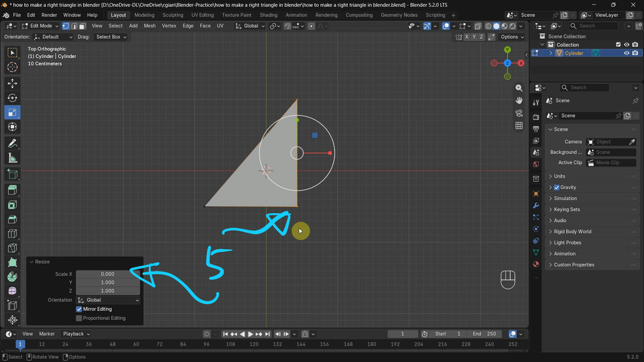Jump to the start frame button
The image size is (644, 362).
(225, 334)
